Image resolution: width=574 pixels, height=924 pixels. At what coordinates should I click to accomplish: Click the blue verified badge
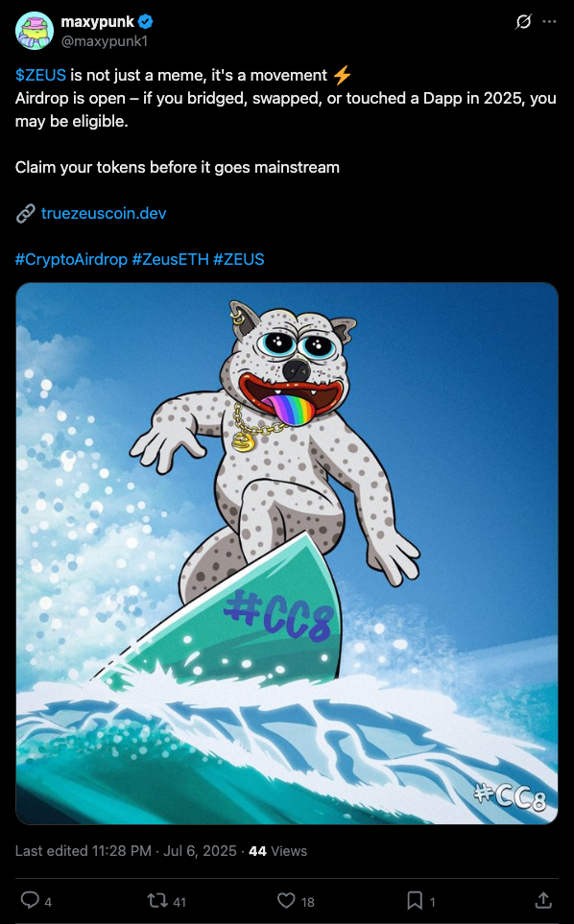(x=146, y=22)
